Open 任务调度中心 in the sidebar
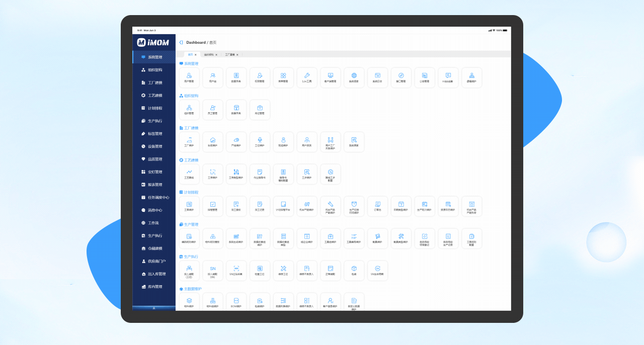 coord(154,197)
